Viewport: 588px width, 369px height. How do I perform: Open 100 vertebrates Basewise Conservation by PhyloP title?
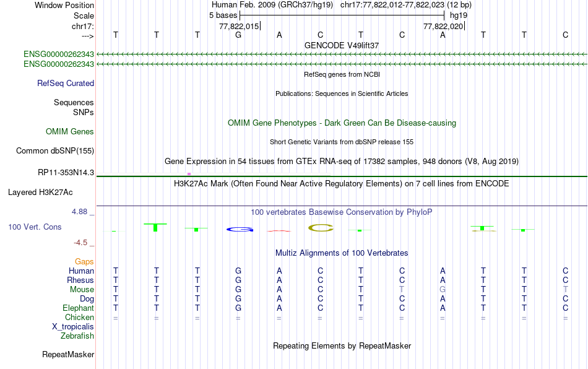pyautogui.click(x=342, y=212)
